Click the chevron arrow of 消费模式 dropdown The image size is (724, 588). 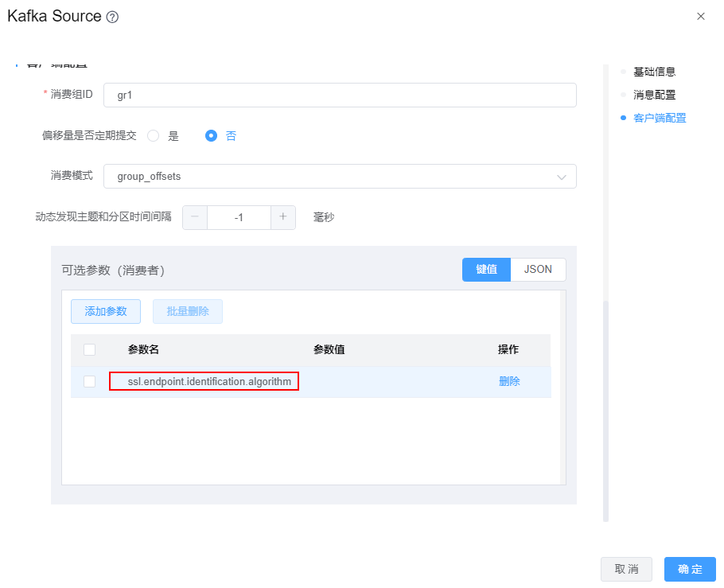click(562, 177)
